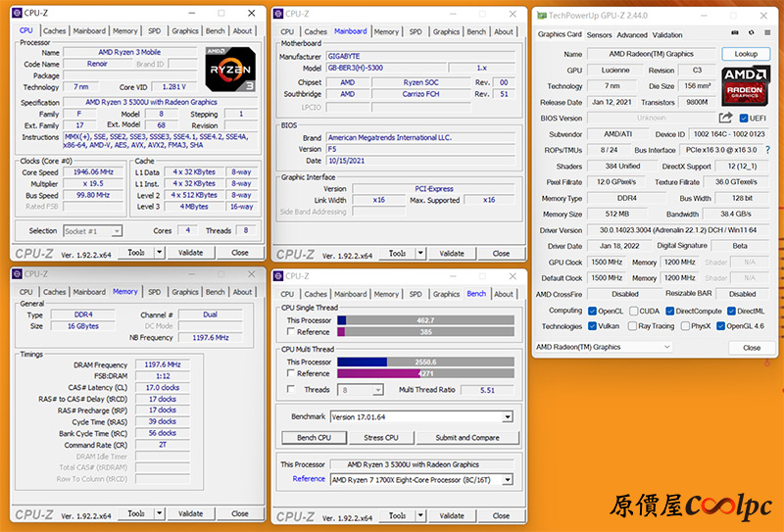The height and width of the screenshot is (532, 784).
Task: Open the Reference processor Ryzen 7 1700X dropdown
Action: (421, 479)
